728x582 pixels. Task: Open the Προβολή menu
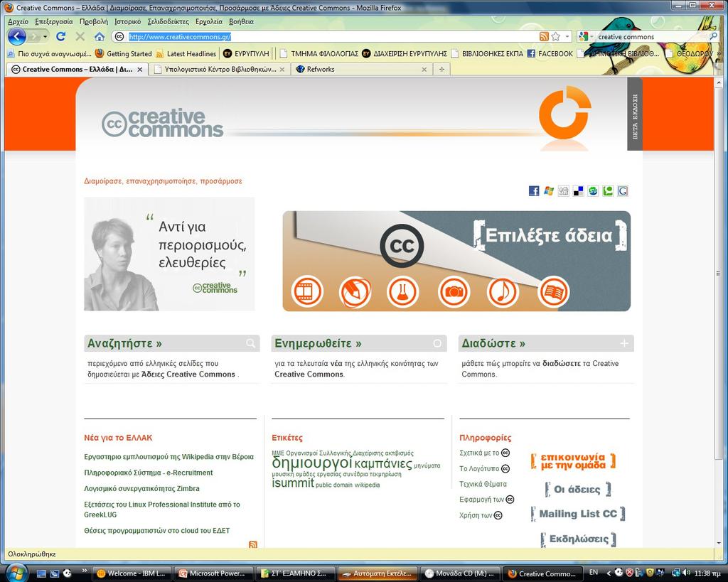pos(94,21)
